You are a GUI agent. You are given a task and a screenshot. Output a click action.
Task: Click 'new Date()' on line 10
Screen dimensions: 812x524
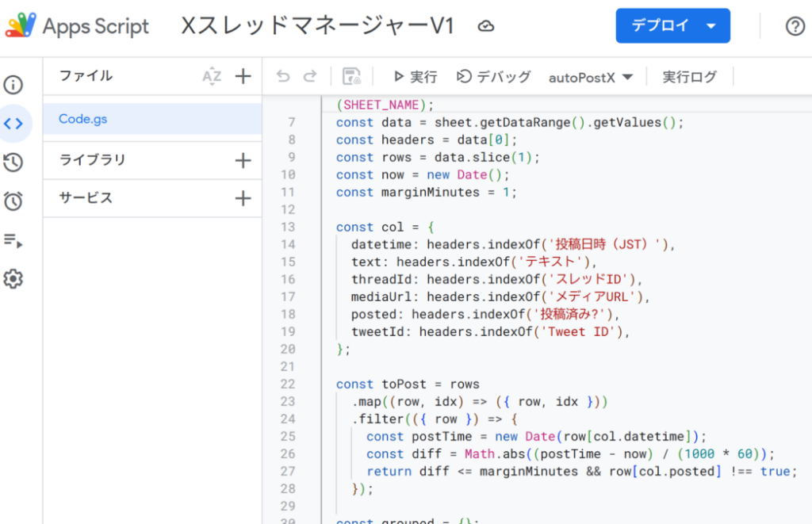[465, 174]
